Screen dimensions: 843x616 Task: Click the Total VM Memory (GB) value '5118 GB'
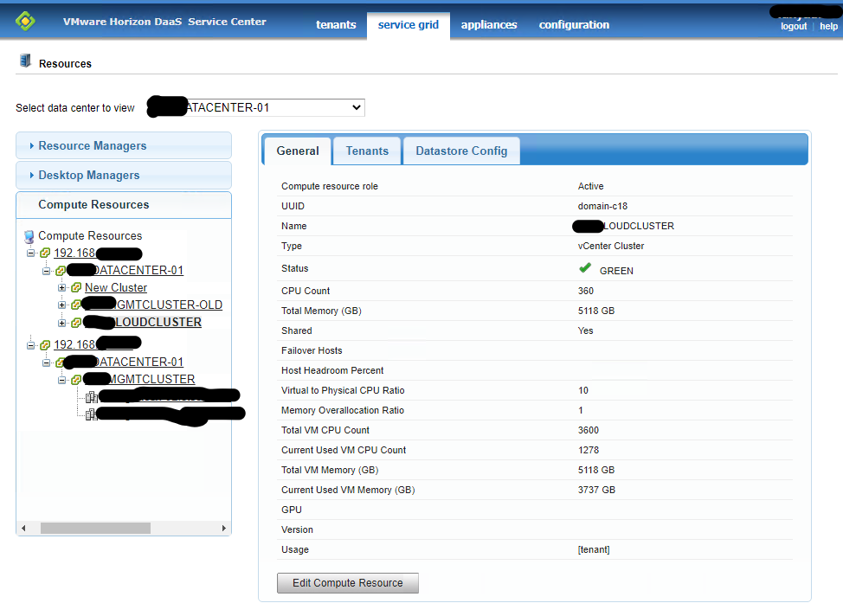[x=596, y=470]
